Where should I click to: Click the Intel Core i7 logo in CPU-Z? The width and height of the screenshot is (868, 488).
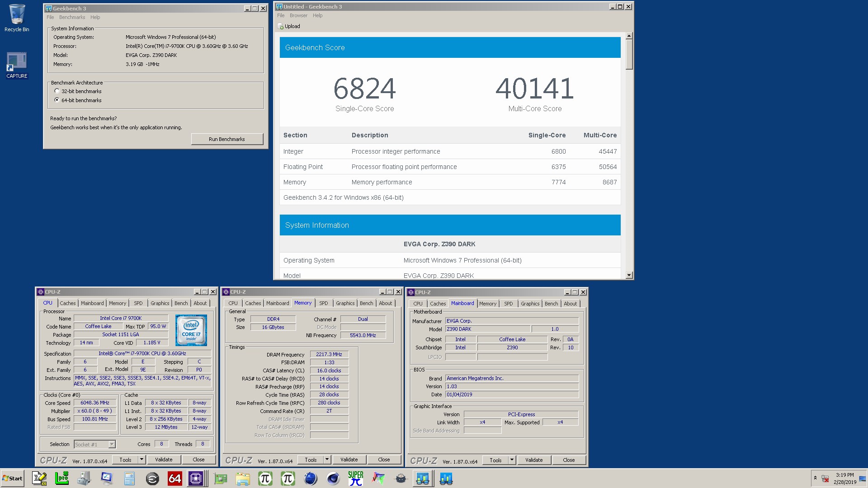pyautogui.click(x=191, y=330)
